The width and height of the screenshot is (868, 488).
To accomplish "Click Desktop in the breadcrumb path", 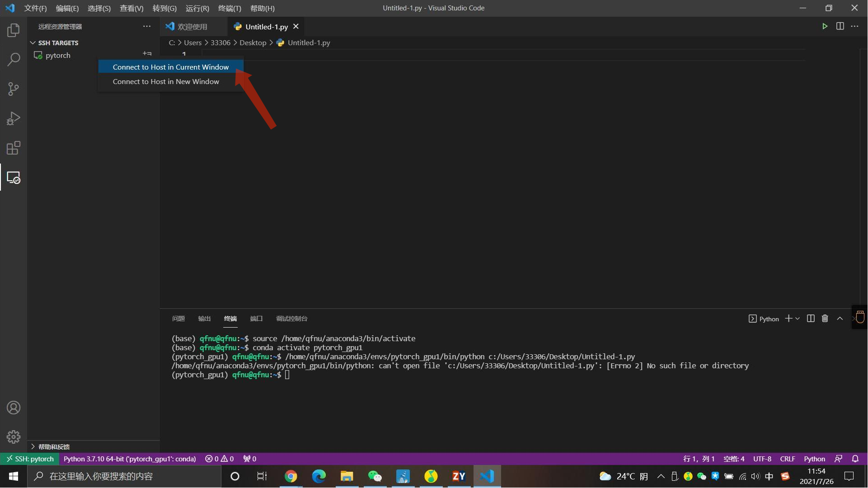I will pos(253,42).
